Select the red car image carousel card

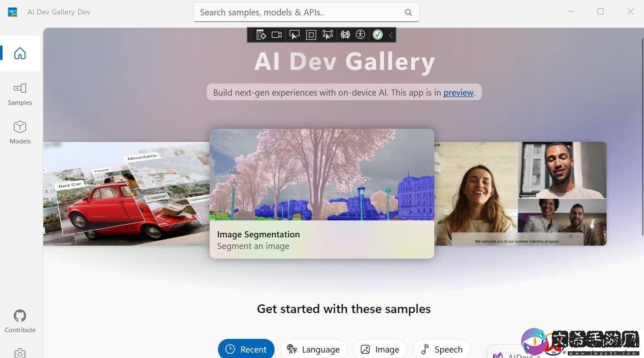coord(126,194)
